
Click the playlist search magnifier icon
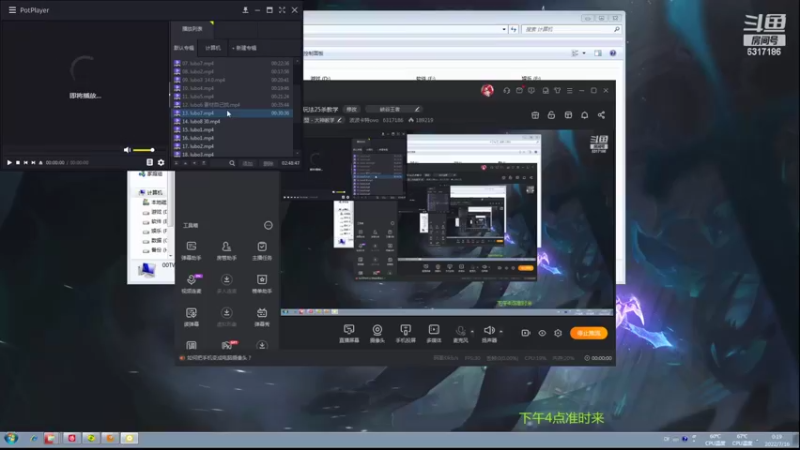(x=232, y=163)
